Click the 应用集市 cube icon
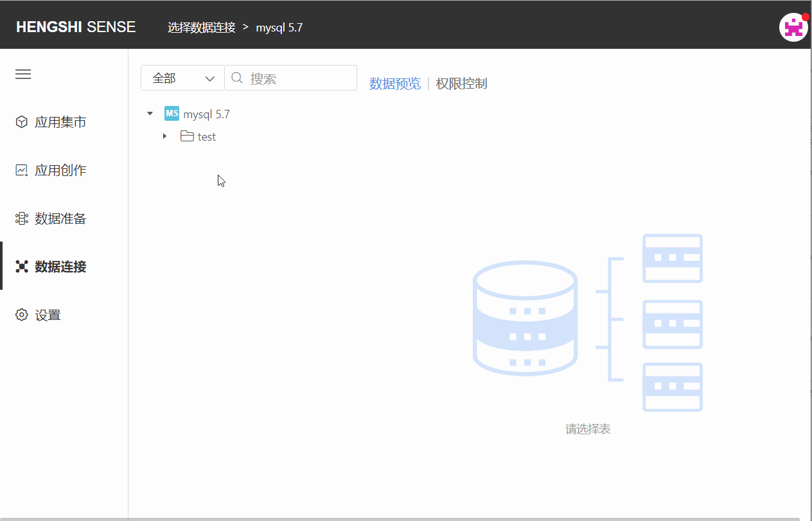This screenshot has height=521, width=812. tap(22, 122)
